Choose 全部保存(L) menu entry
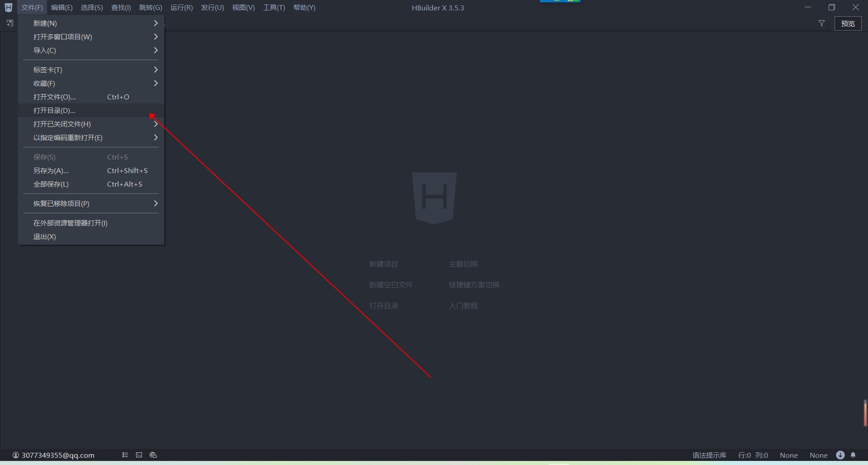 point(91,184)
